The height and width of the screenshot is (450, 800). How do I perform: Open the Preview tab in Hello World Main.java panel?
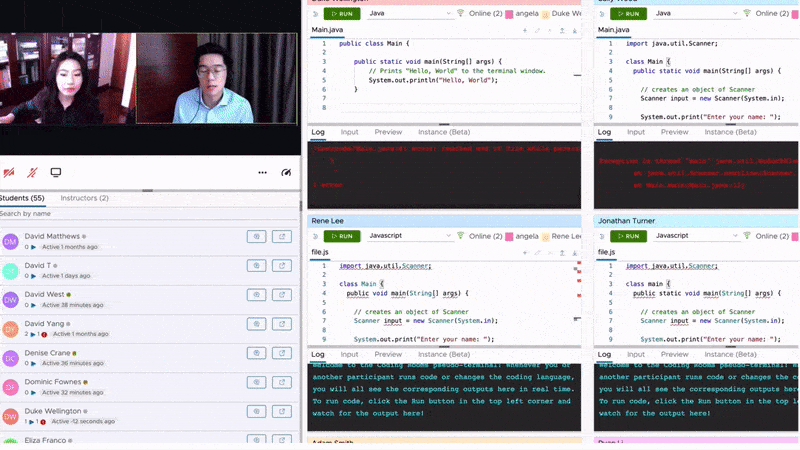pos(388,132)
